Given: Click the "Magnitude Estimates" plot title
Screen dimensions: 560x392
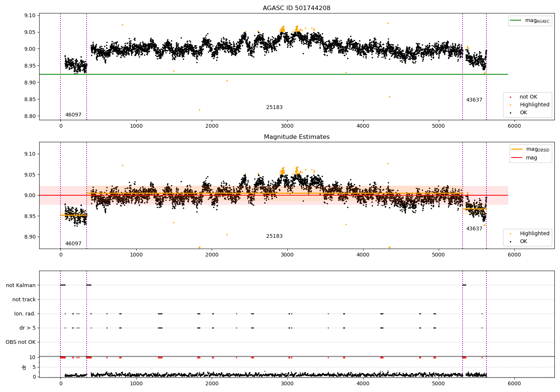Looking at the screenshot, I should click(296, 137).
